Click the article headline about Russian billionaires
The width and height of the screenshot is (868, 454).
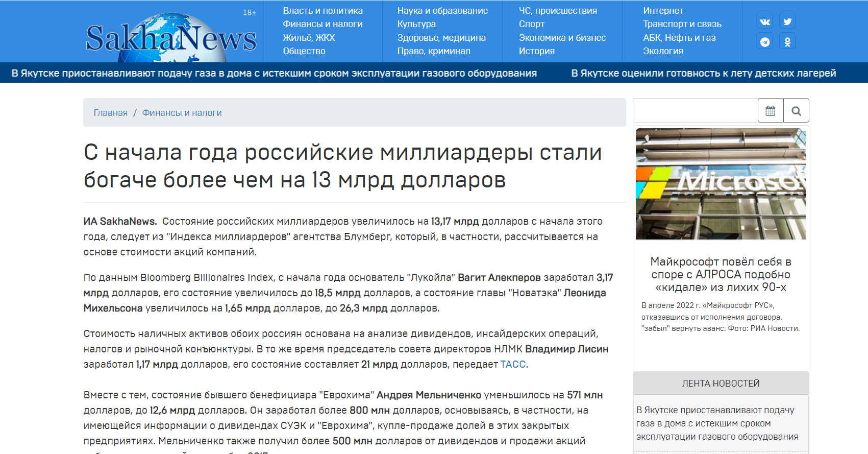coord(343,166)
